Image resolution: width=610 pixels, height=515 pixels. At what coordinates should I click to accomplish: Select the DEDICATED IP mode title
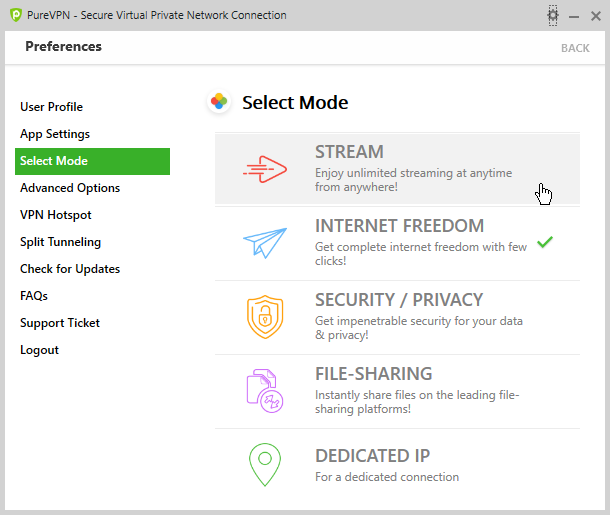point(373,455)
